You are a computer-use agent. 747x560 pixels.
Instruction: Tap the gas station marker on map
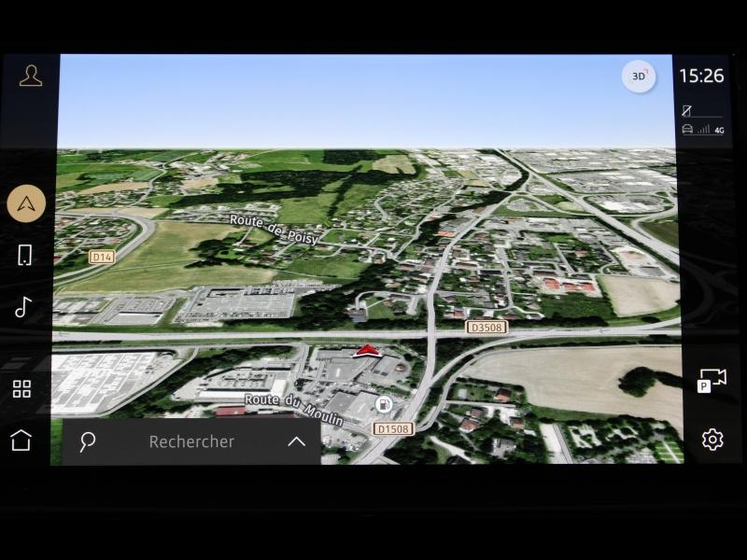coord(383,404)
